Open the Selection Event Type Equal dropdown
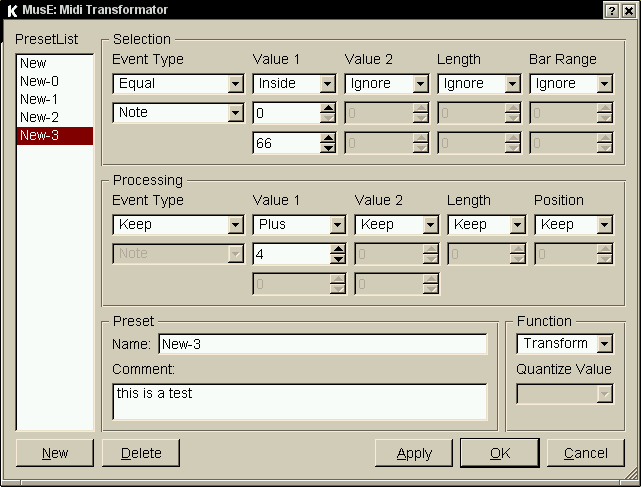641x487 pixels. [x=235, y=84]
